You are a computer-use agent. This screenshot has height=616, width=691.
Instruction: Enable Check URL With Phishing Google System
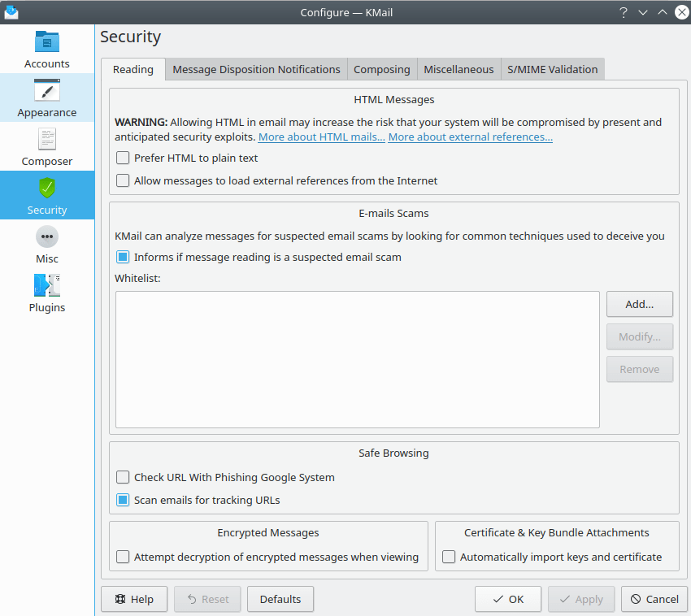point(123,477)
